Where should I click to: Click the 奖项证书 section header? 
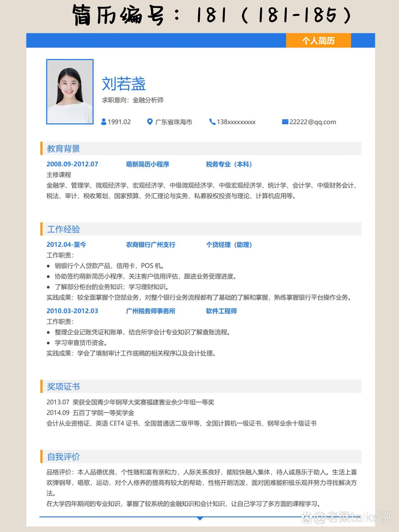pyautogui.click(x=201, y=386)
